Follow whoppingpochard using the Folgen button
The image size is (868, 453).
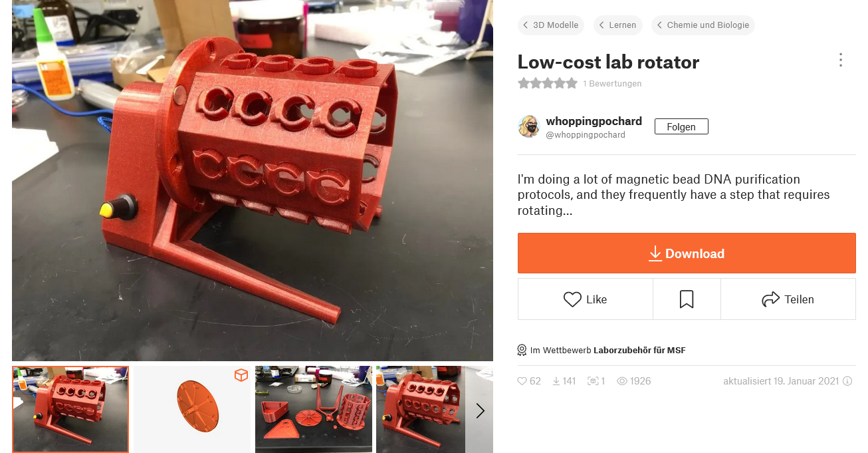681,126
